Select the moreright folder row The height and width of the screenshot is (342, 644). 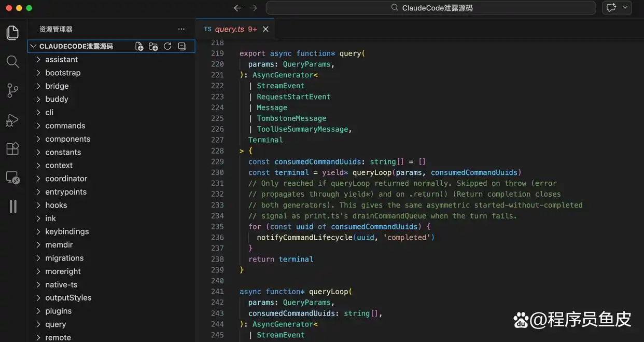click(111, 271)
